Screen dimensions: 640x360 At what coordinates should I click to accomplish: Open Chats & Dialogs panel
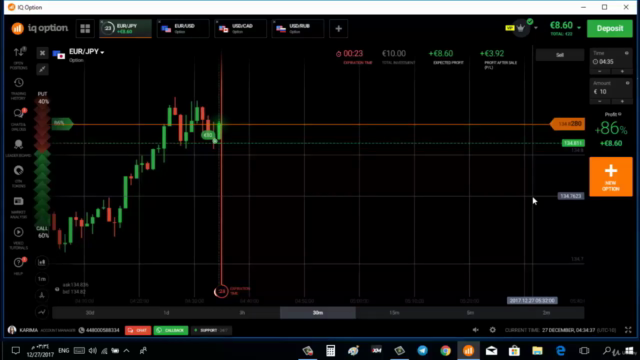[x=19, y=119]
